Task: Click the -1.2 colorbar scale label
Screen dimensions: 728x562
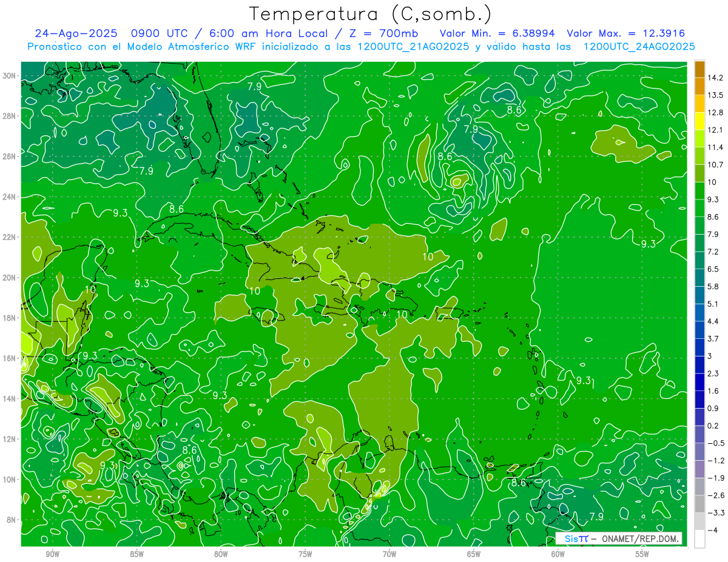Action: [x=716, y=461]
